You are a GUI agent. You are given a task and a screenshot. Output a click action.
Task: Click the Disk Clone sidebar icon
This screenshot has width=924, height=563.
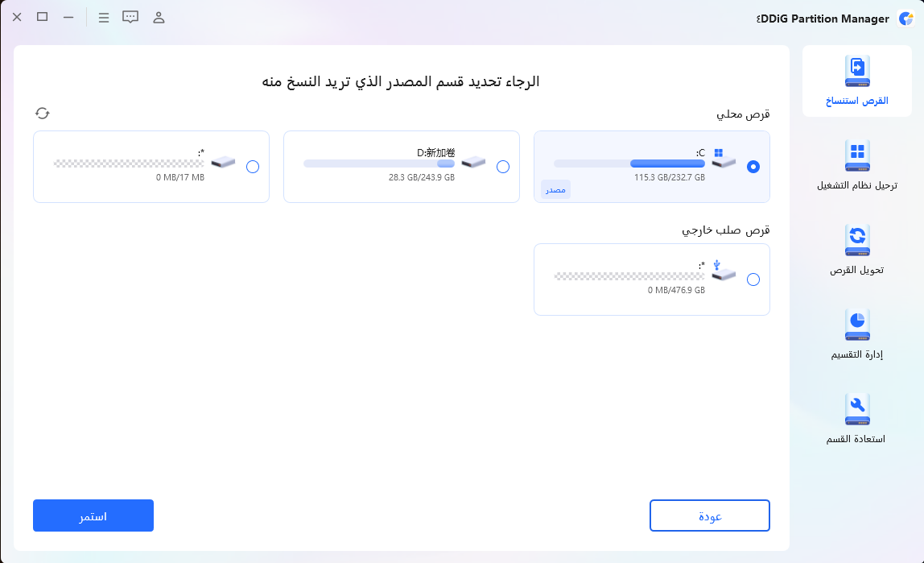point(856,72)
